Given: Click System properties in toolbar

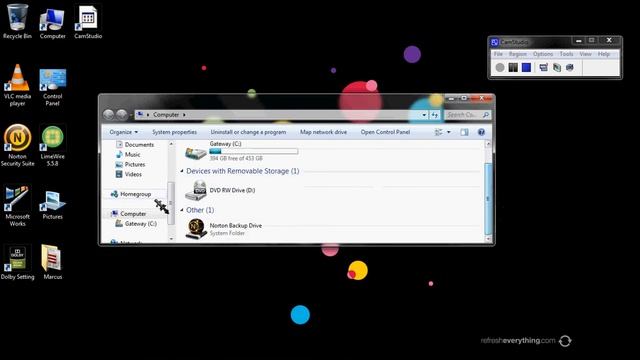Looking at the screenshot, I should [174, 132].
